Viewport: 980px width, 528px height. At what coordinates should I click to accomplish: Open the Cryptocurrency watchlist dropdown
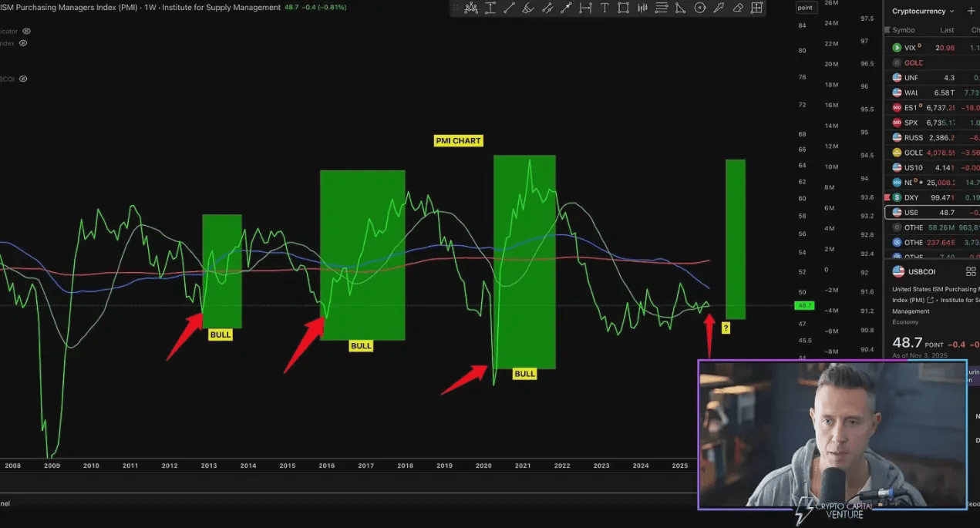(x=923, y=12)
